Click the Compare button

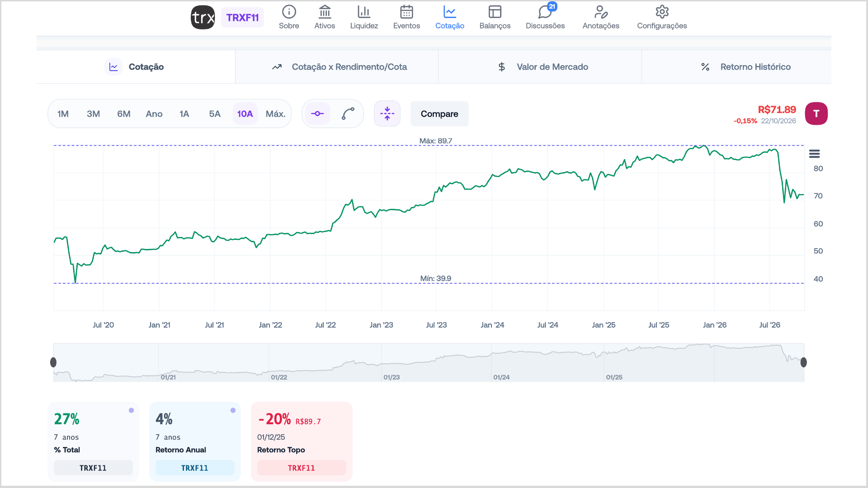click(x=439, y=114)
